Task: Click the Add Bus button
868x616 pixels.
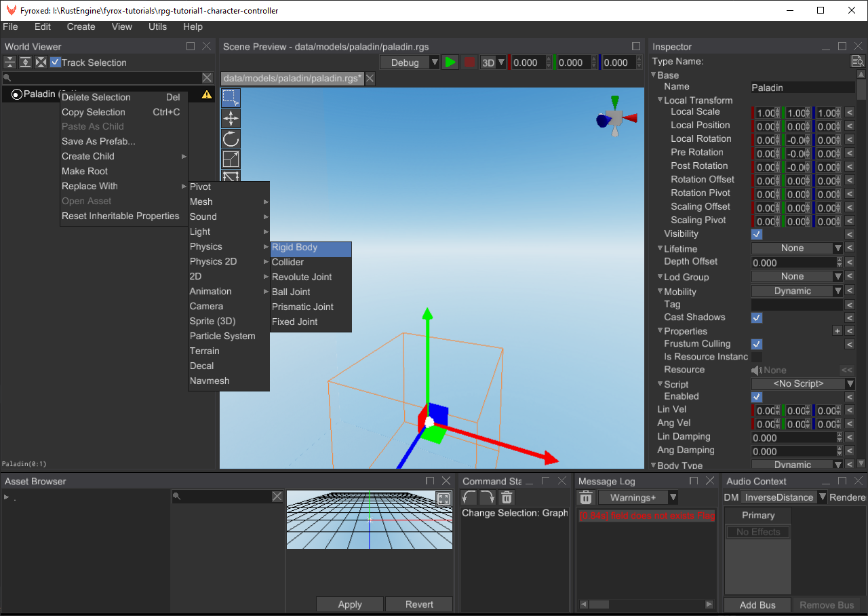Action: pyautogui.click(x=757, y=605)
